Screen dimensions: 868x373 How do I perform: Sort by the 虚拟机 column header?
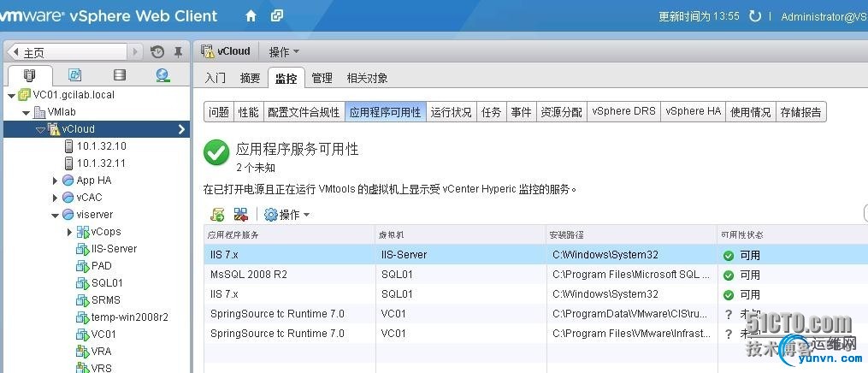[461, 234]
